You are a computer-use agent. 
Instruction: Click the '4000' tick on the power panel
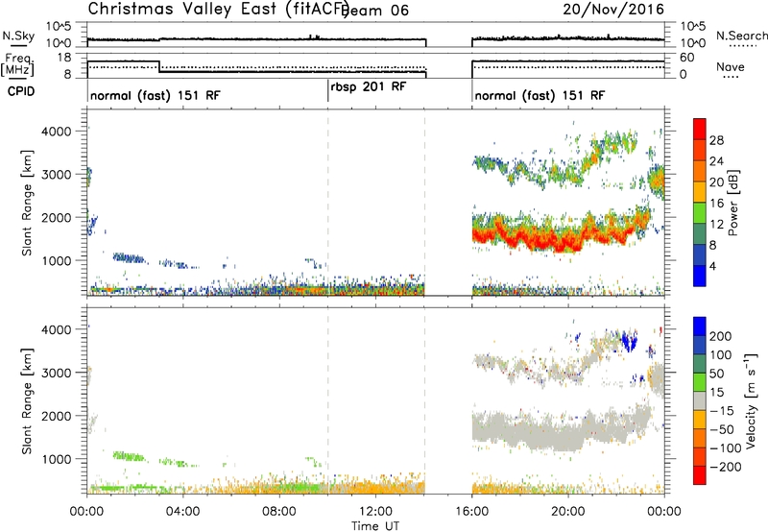(56, 132)
